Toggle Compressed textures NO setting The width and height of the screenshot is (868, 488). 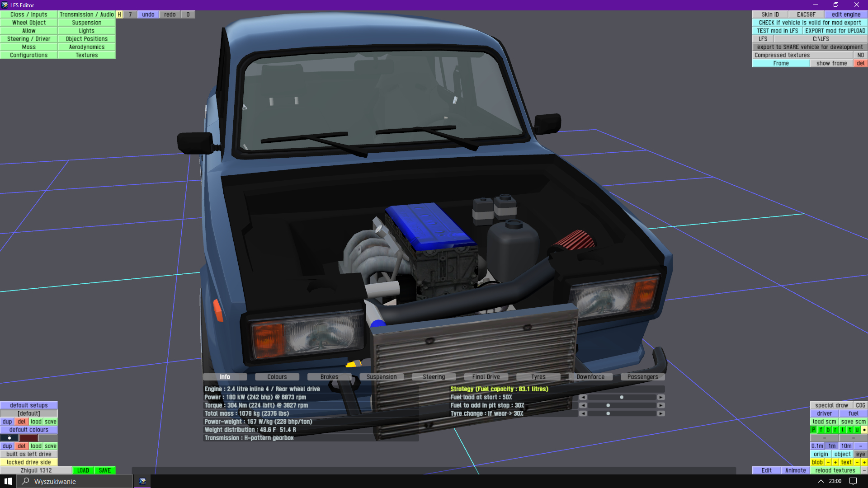(x=860, y=55)
